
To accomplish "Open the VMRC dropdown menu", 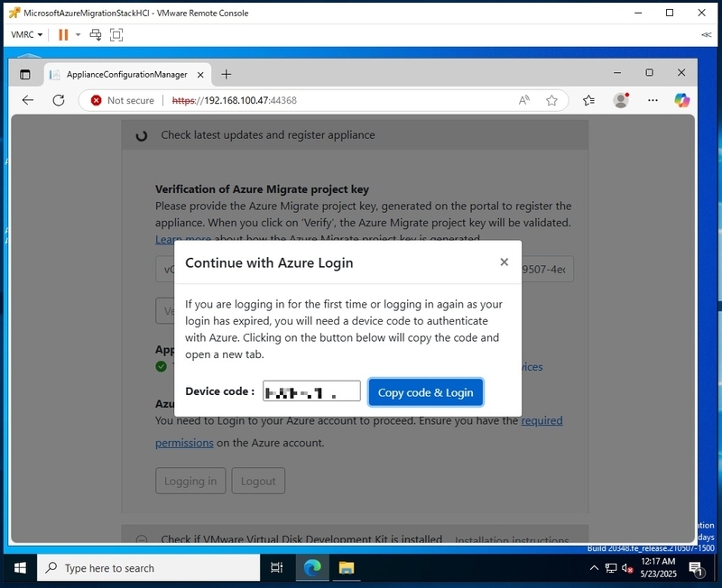I will tap(26, 34).
